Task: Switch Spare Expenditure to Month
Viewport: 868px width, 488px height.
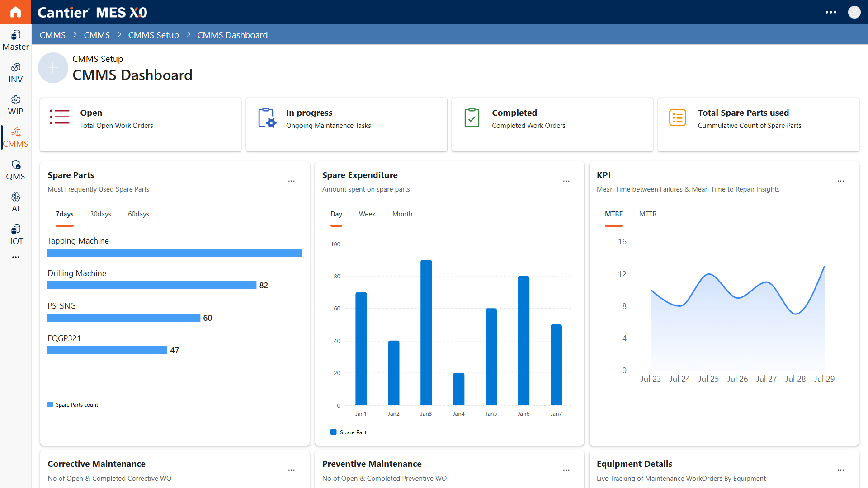Action: coord(402,214)
